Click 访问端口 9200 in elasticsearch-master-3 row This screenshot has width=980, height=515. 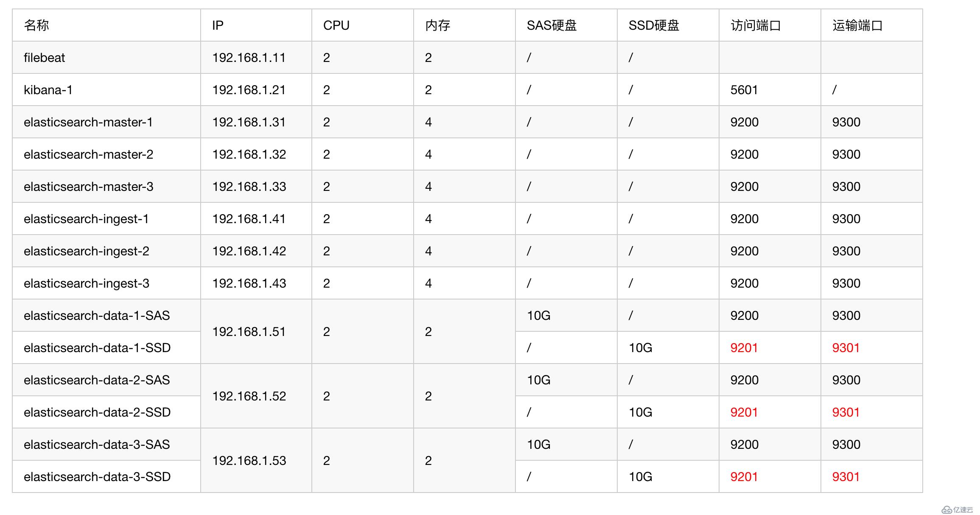745,187
